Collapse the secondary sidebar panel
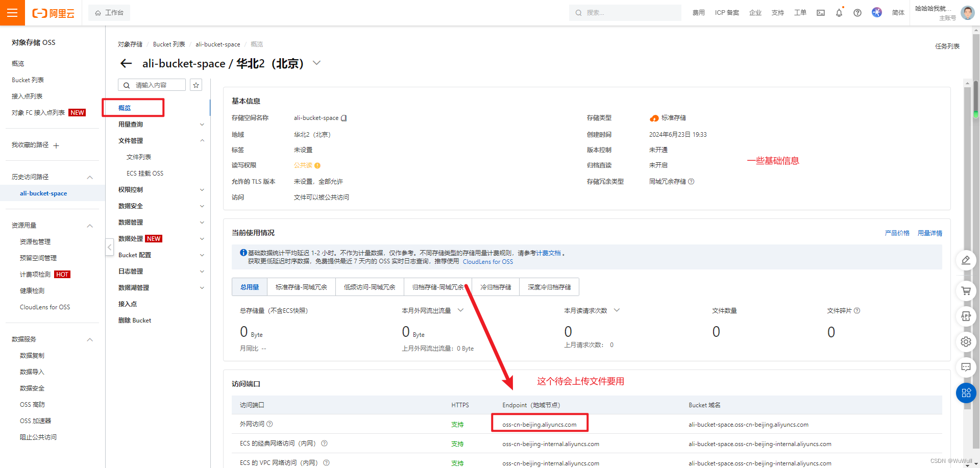 [x=109, y=248]
